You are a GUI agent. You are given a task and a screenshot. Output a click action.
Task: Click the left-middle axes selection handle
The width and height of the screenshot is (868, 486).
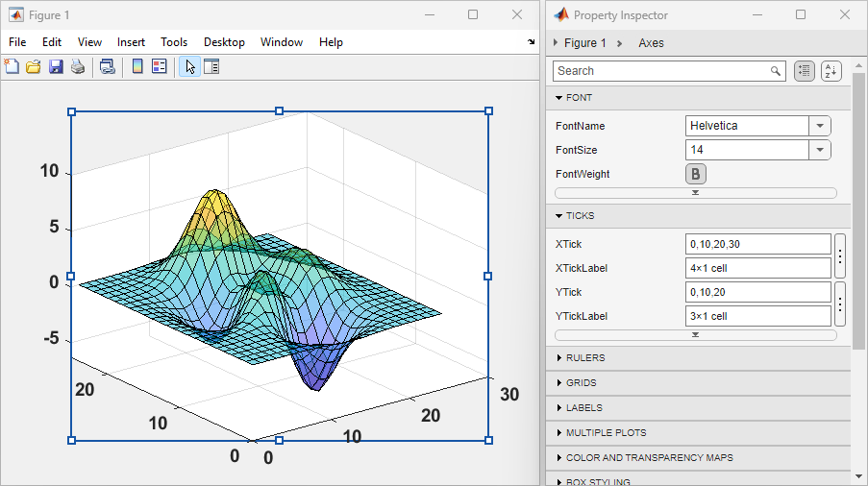(x=71, y=276)
